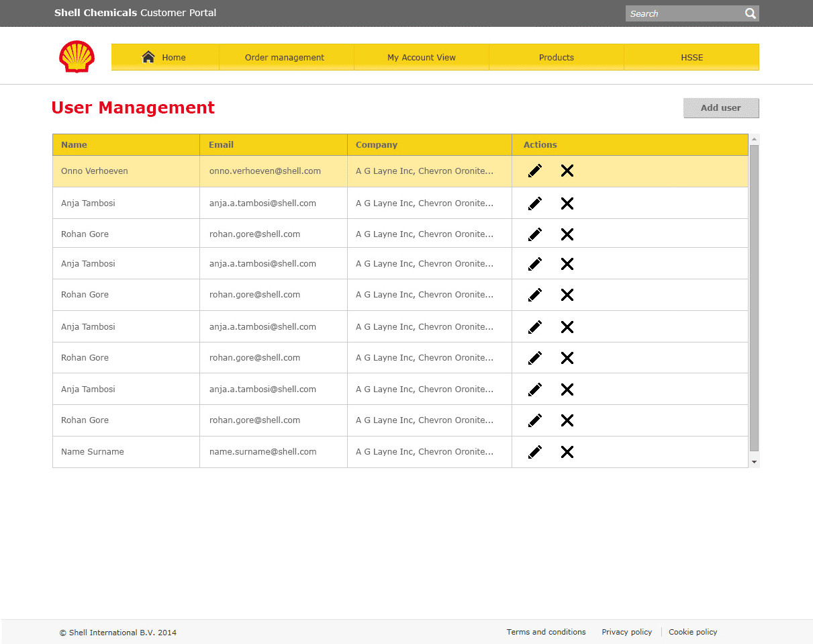Open Terms and conditions link

[546, 632]
